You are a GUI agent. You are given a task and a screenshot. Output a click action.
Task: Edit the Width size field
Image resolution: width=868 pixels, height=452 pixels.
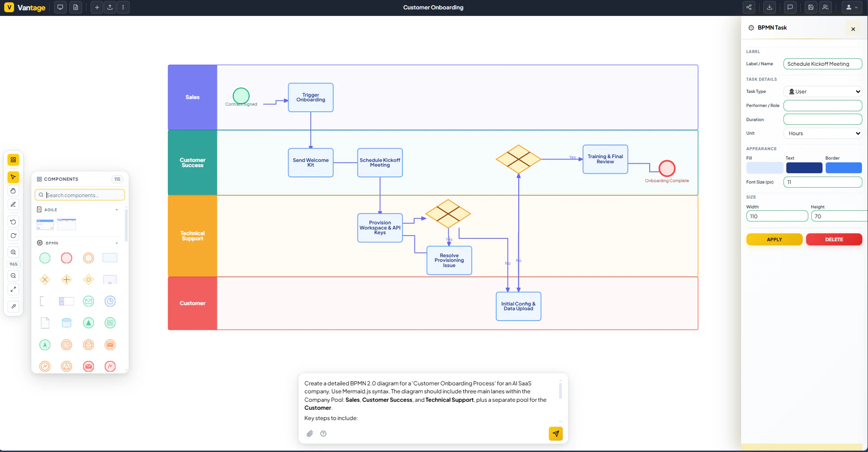pos(777,216)
